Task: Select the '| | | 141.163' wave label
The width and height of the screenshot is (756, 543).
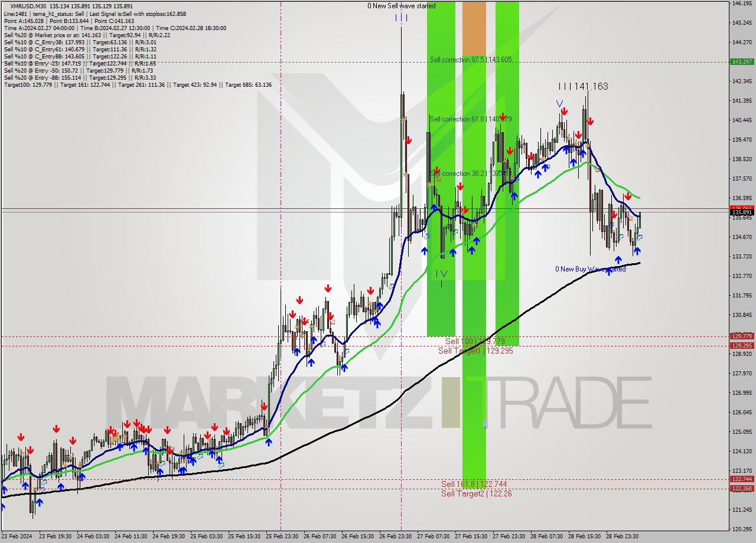Action: (x=583, y=86)
